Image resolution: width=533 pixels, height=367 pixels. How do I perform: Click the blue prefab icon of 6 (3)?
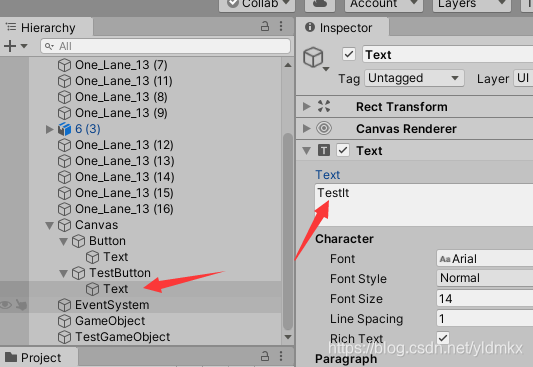[x=65, y=129]
